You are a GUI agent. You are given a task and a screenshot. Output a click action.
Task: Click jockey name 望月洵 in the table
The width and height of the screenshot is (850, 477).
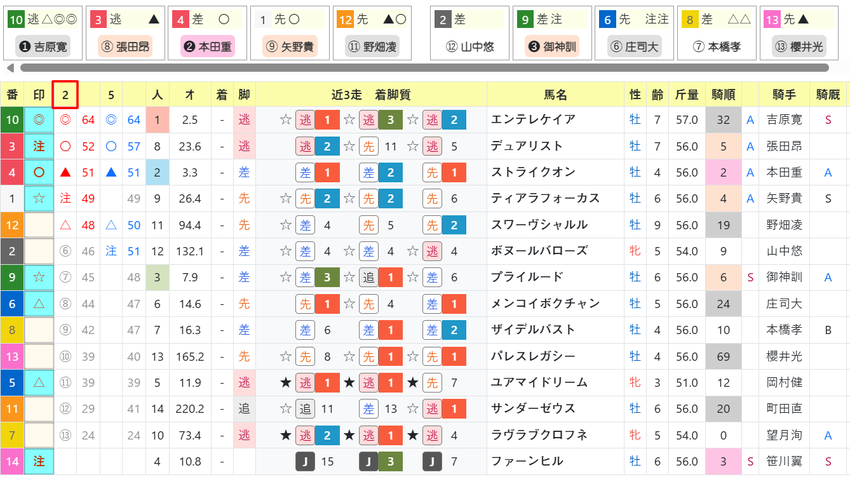(783, 435)
